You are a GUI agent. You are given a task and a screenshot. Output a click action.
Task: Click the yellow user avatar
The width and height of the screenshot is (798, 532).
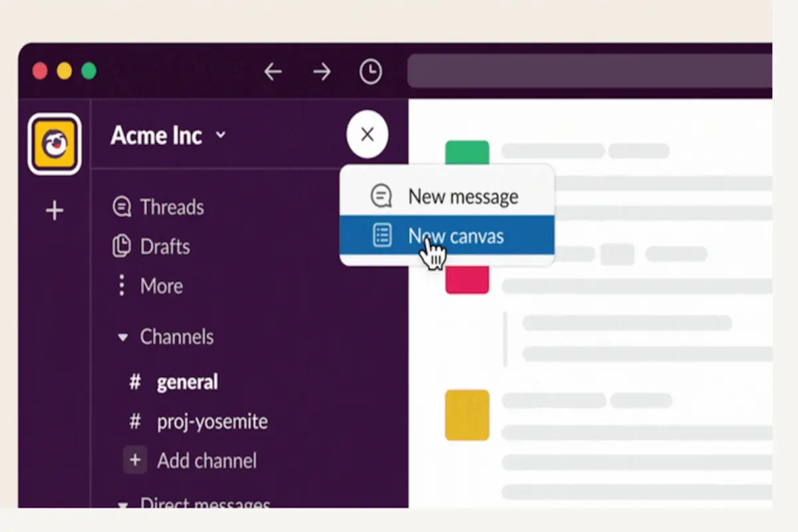click(467, 415)
